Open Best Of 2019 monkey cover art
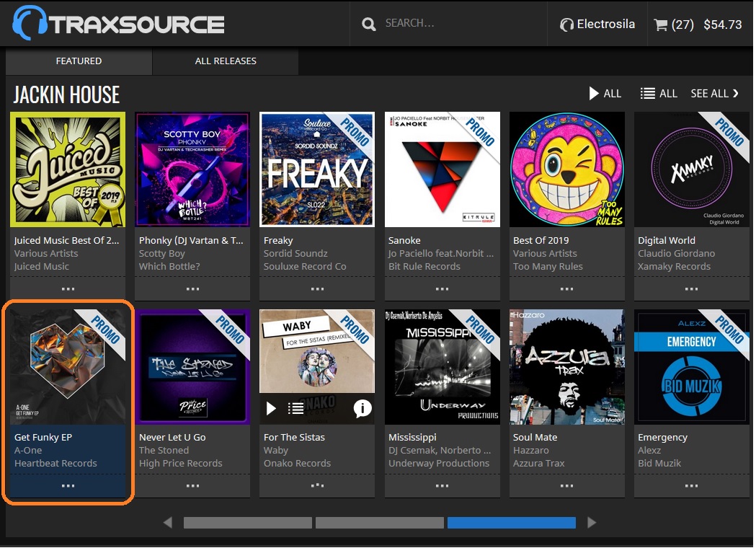Screen dimensions: 756x548 pos(567,169)
